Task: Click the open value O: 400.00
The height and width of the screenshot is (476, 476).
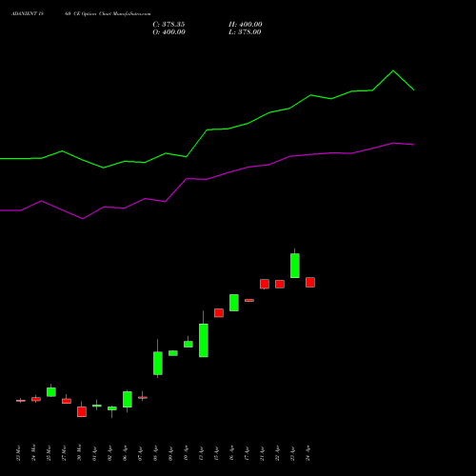Action: coord(169,32)
